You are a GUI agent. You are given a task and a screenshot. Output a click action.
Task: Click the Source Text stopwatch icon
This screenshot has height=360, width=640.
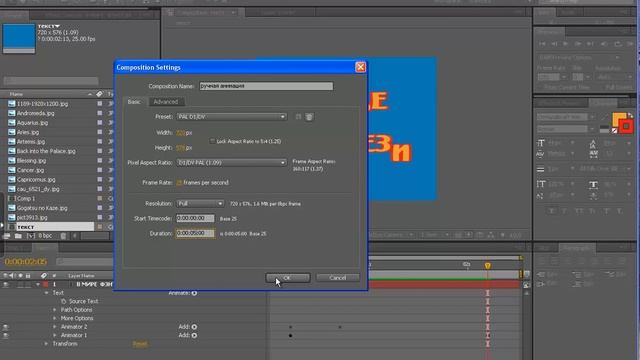[x=64, y=301]
